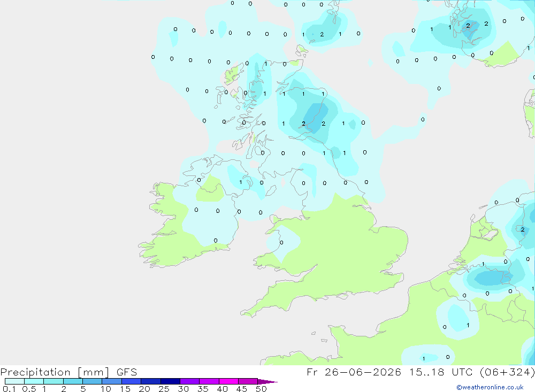
Task: Click the '35' legend scale label
Action: (203, 389)
